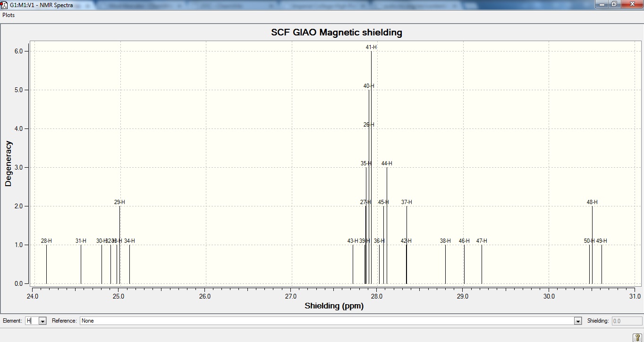644x342 pixels.
Task: Click the 31-H peak label
Action: (x=81, y=241)
